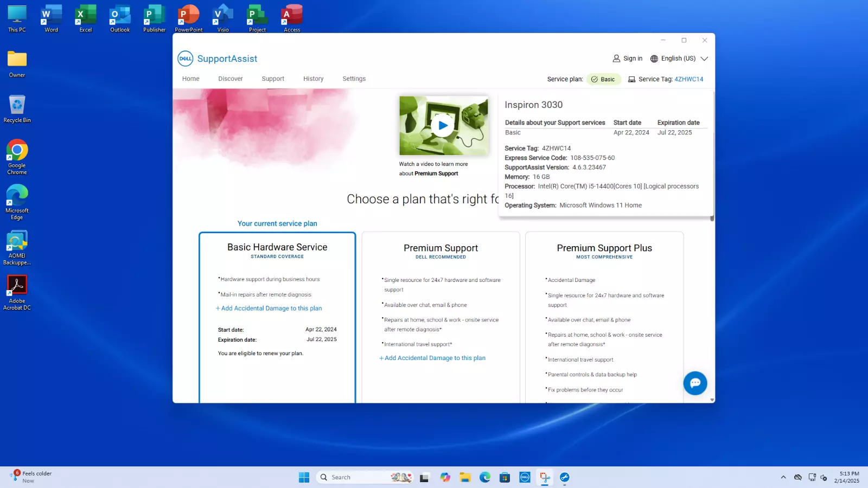Click the scroll down arrow of main window
The image size is (868, 488).
pos(712,400)
